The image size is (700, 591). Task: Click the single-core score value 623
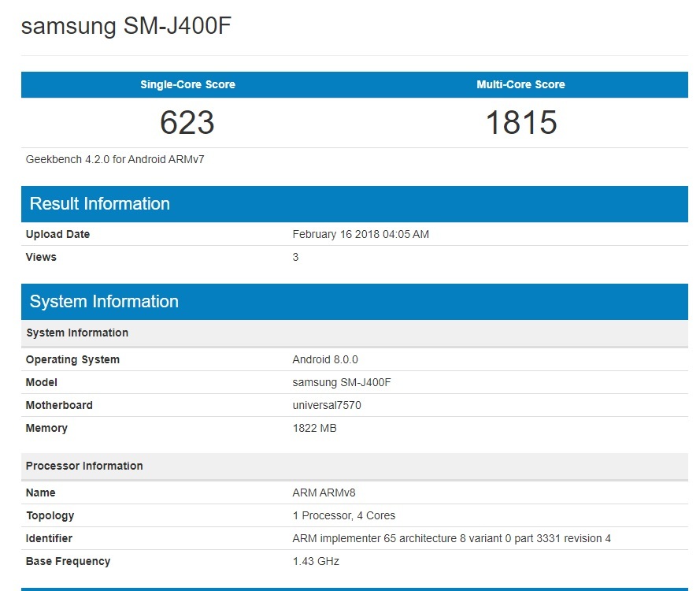point(187,122)
